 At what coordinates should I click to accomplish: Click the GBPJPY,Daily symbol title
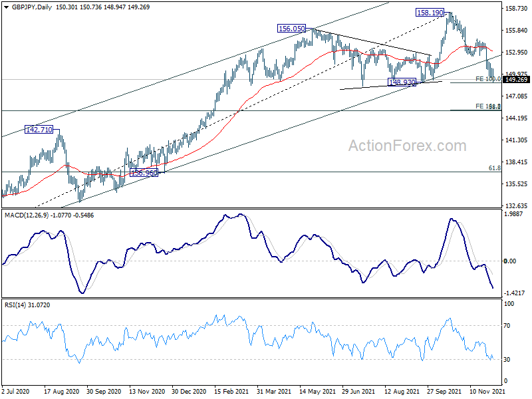(31, 7)
